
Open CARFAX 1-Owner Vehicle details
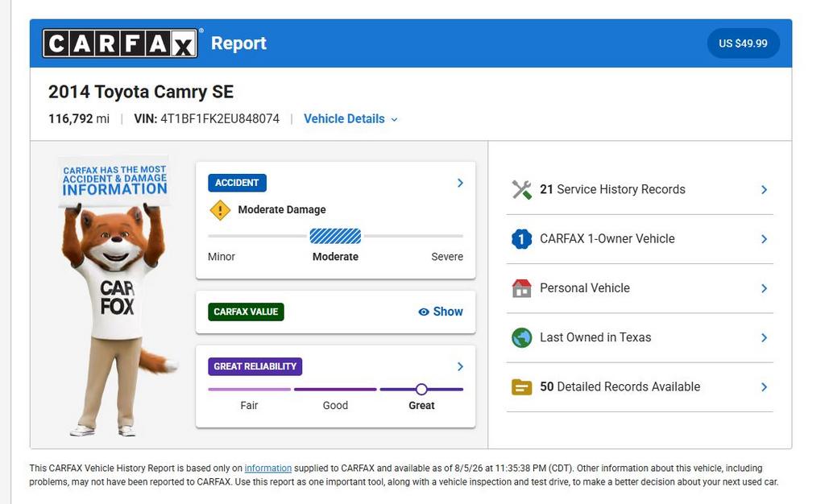pos(640,239)
